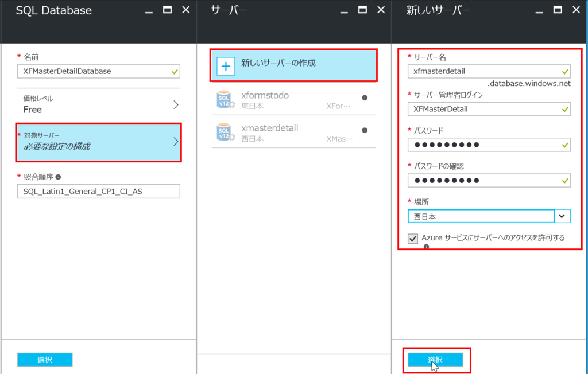Screen dimensions: 588x374
Task: Expand the 価格レベル Free chevron
Action: tap(176, 104)
